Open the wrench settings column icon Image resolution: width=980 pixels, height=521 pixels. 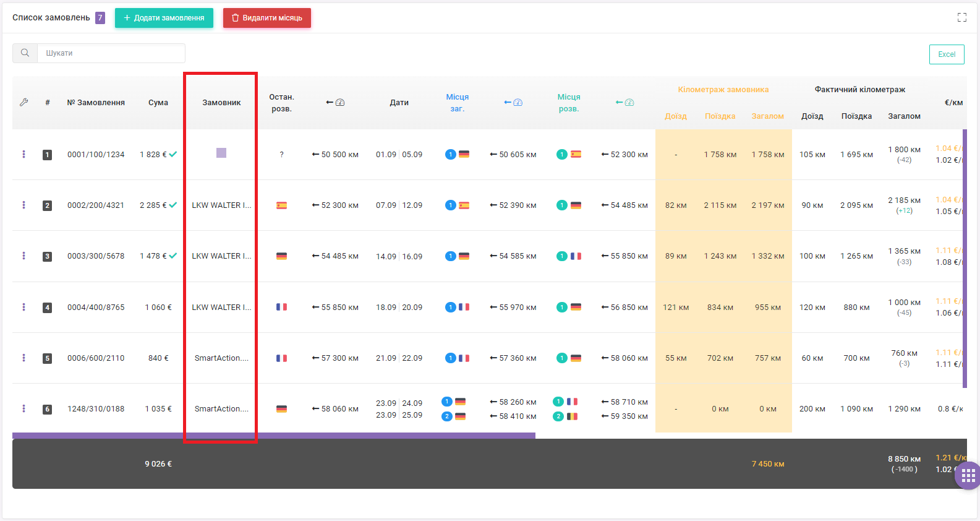(x=24, y=102)
